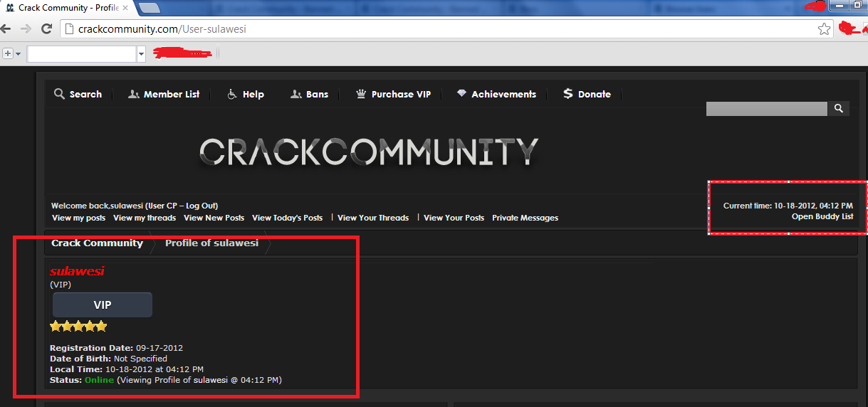Click the Log Out link
Viewport: 868px width, 407px height.
[202, 206]
